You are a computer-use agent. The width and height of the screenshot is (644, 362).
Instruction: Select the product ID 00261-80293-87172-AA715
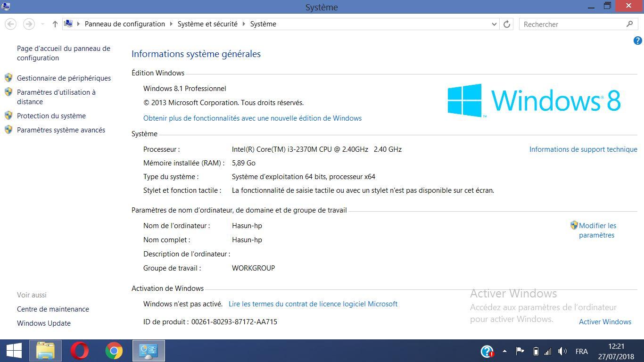[234, 321]
